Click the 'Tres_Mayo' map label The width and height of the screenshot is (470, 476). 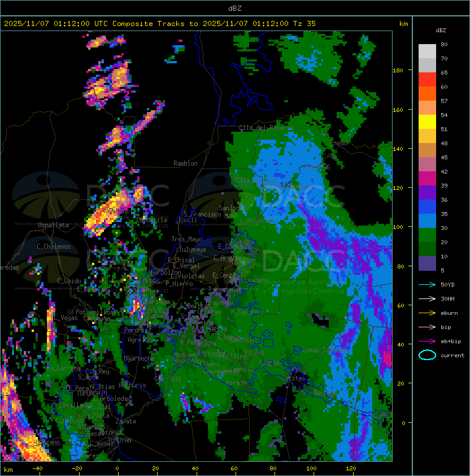186,239
